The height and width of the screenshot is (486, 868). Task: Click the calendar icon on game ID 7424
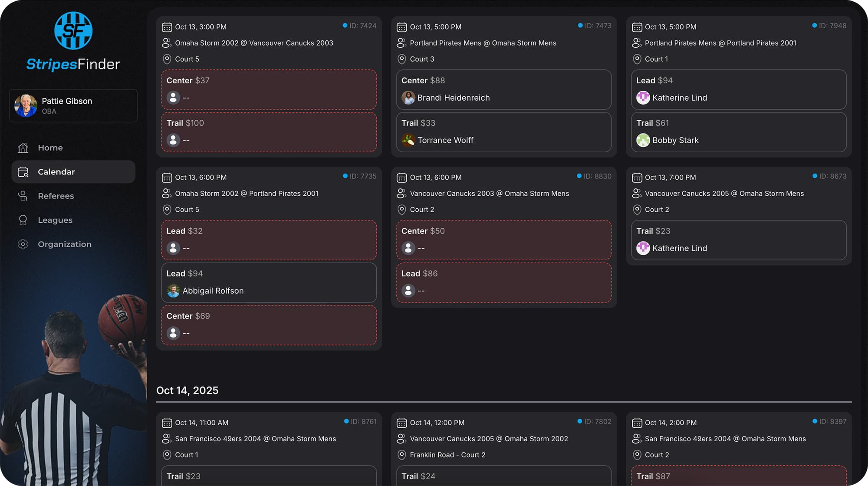[167, 26]
